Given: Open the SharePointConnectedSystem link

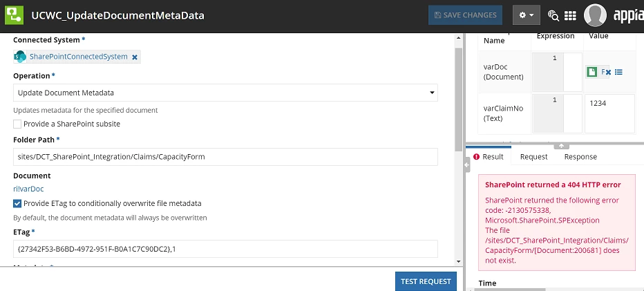Looking at the screenshot, I should [x=79, y=57].
